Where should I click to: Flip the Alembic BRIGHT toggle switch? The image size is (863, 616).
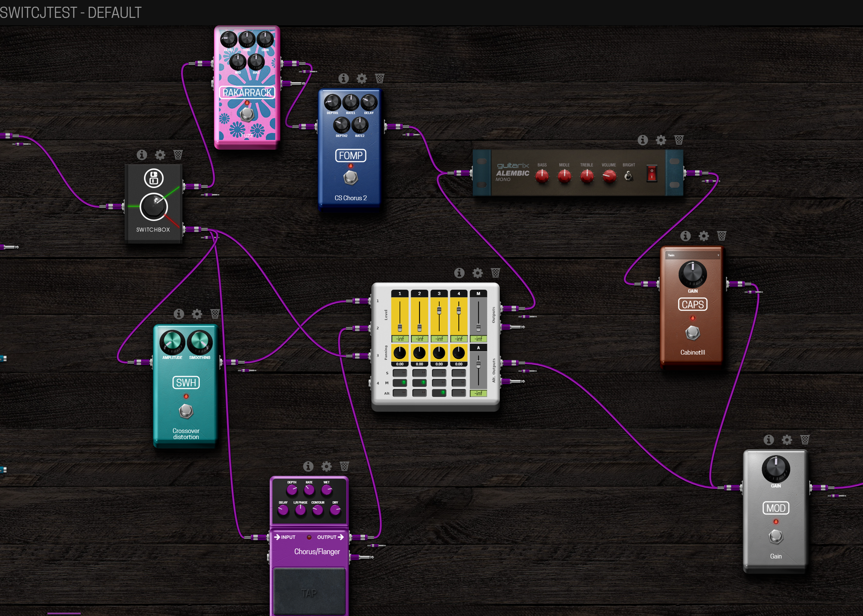pos(629,176)
